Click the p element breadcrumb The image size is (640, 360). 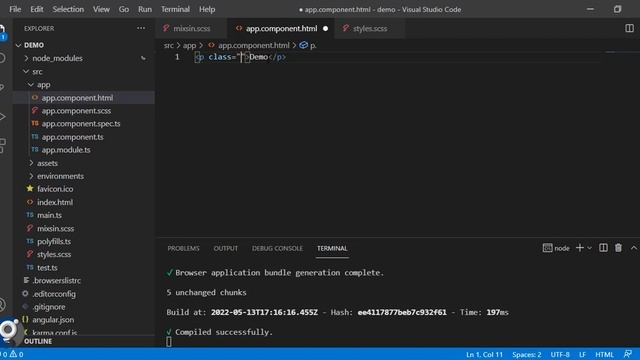(x=308, y=45)
